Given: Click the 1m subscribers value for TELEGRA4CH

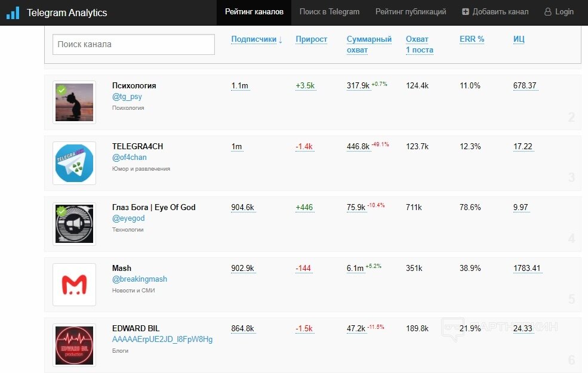Looking at the screenshot, I should [236, 146].
